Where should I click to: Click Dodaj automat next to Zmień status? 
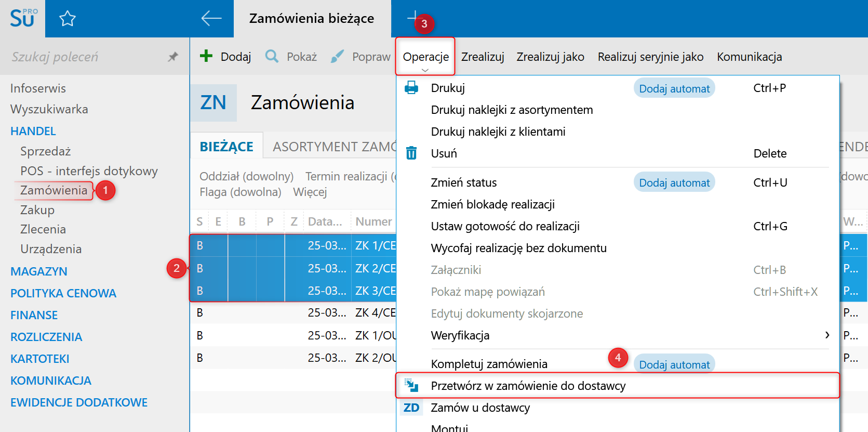coord(674,182)
